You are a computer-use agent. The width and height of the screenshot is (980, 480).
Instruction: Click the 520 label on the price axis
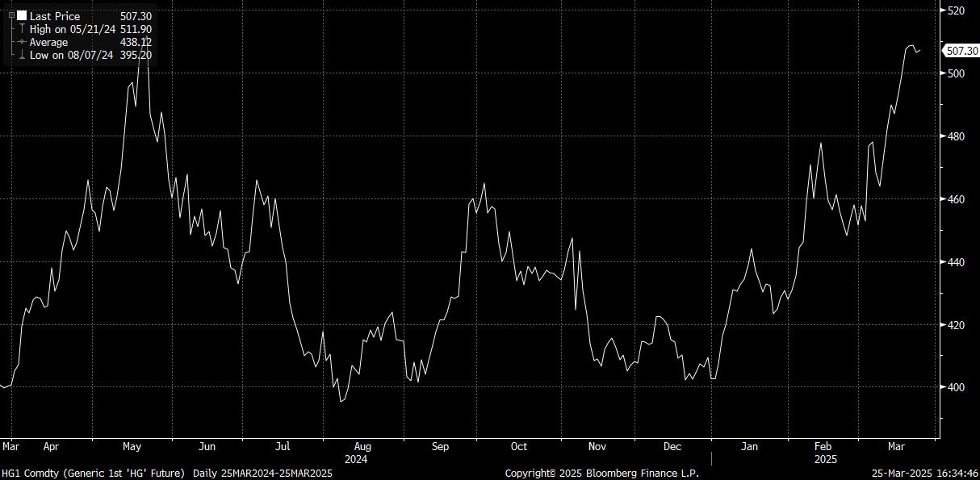[956, 10]
